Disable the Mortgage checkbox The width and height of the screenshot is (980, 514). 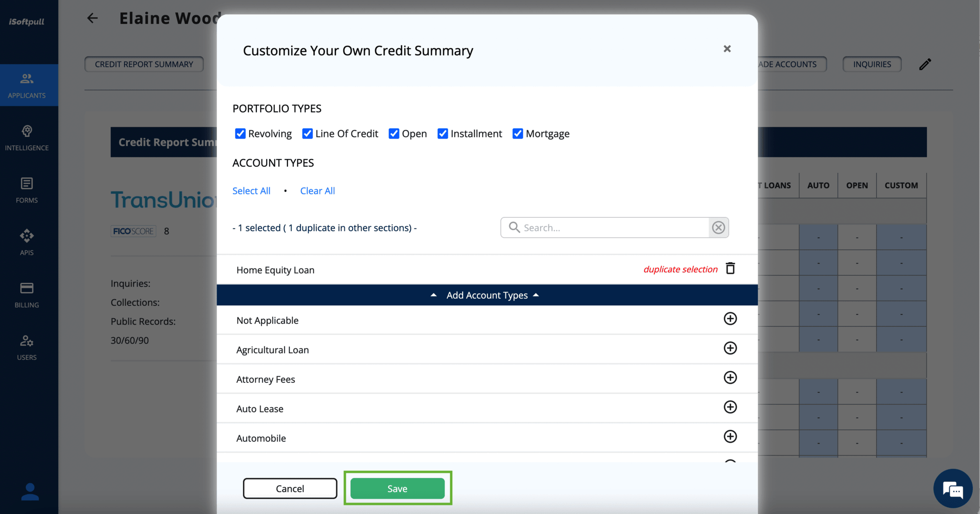click(517, 134)
